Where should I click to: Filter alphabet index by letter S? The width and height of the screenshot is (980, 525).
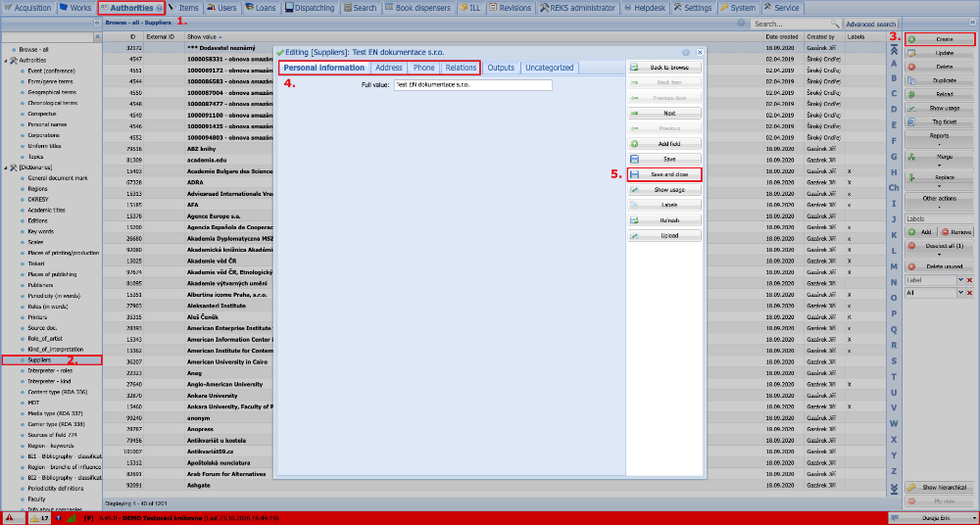(894, 360)
